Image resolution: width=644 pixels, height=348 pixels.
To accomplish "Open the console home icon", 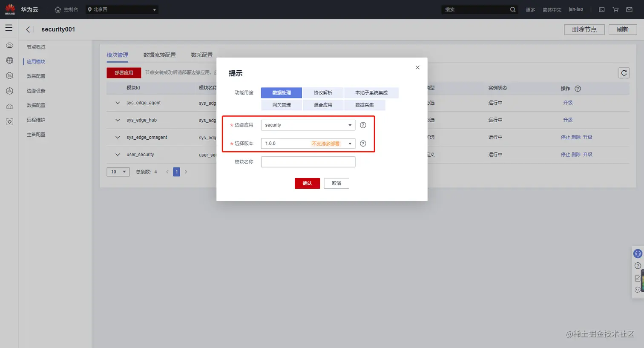I will [58, 9].
